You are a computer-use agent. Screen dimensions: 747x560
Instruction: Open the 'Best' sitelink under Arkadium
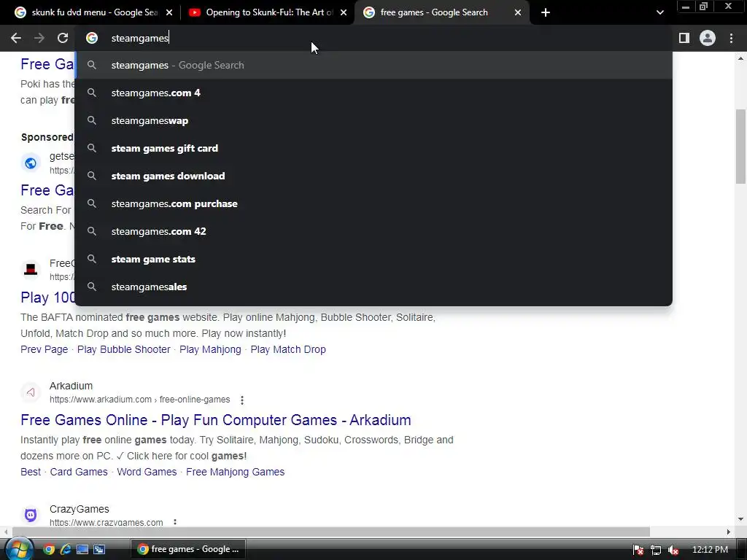pos(31,472)
